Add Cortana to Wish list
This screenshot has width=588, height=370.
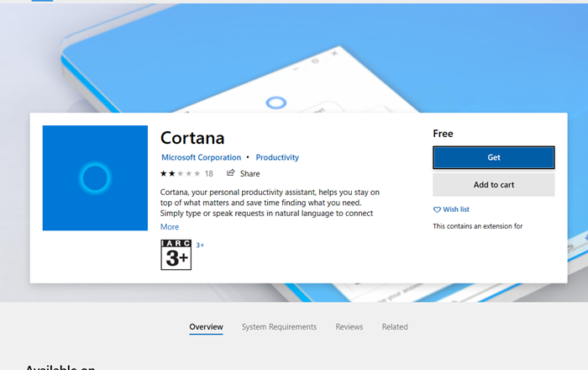pyautogui.click(x=451, y=209)
